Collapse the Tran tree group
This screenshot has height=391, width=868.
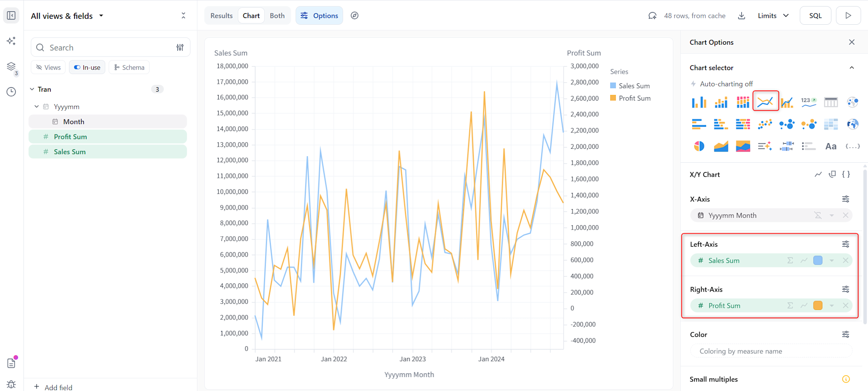coord(32,89)
